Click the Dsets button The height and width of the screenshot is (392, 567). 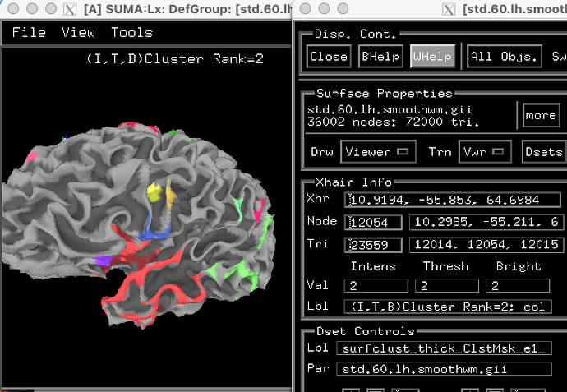click(x=544, y=152)
